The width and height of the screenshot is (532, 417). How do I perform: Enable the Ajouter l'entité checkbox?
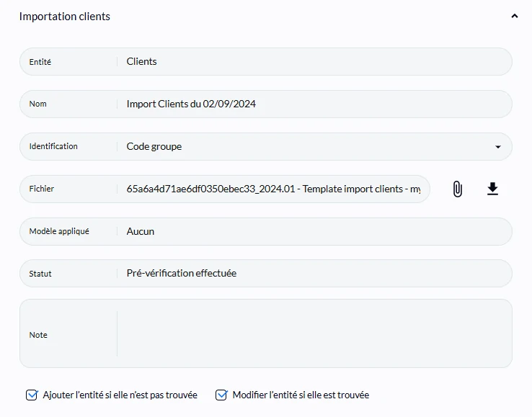pos(32,395)
